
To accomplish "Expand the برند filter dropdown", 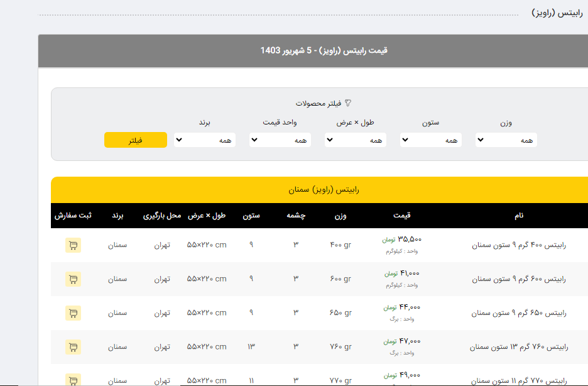I will (x=204, y=140).
